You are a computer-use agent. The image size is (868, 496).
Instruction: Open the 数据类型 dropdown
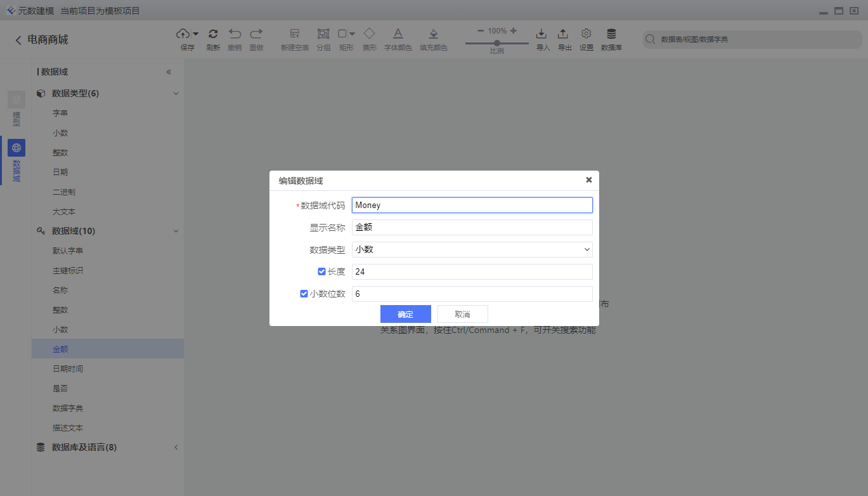point(472,250)
